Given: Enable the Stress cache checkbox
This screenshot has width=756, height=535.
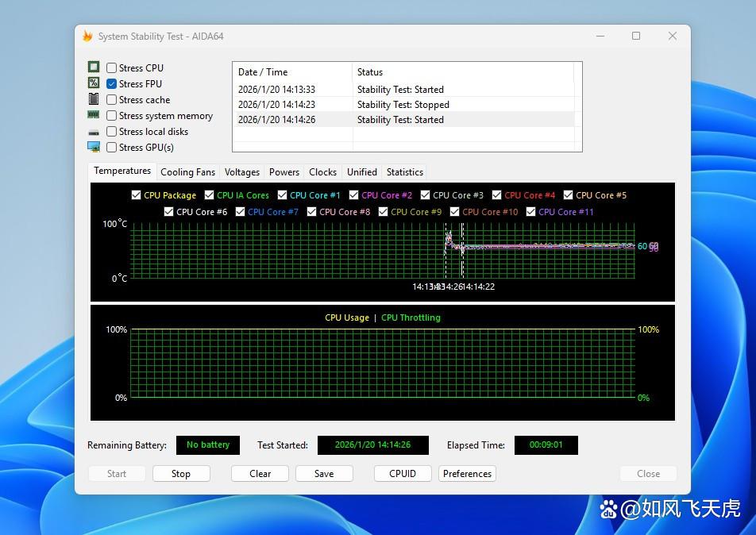Looking at the screenshot, I should point(111,100).
